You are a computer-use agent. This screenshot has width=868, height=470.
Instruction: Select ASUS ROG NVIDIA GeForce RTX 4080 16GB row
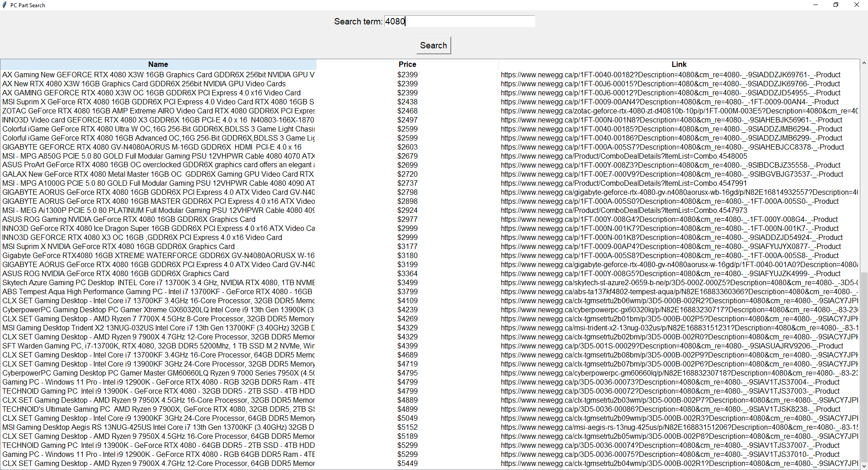pyautogui.click(x=429, y=273)
